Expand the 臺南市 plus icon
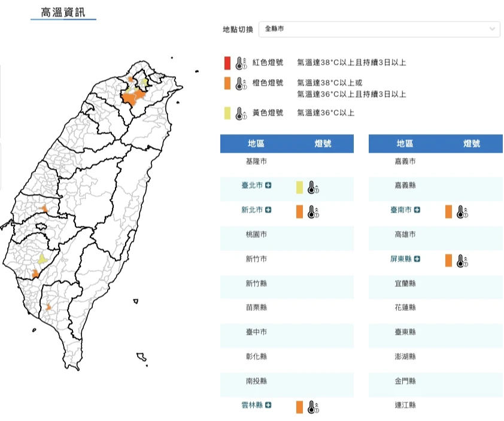Screen dimensions: 504x421 pyautogui.click(x=417, y=210)
